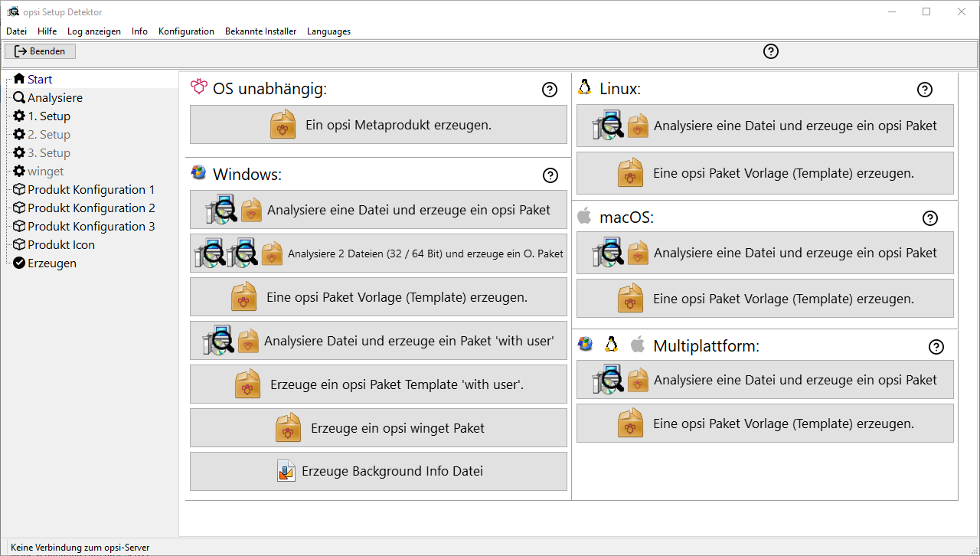Viewport: 980px width, 556px height.
Task: Click status text Keine Verbindung zum opsi-Server
Action: coord(80,548)
